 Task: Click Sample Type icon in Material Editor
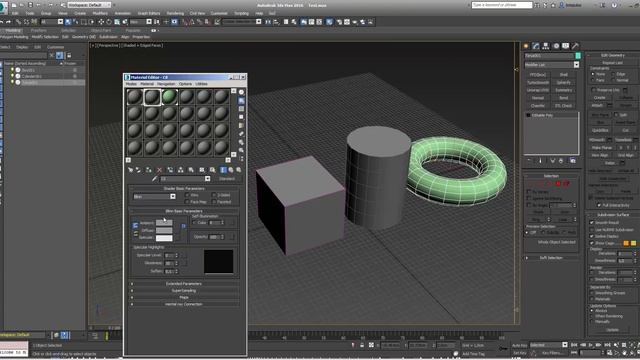coord(242,92)
